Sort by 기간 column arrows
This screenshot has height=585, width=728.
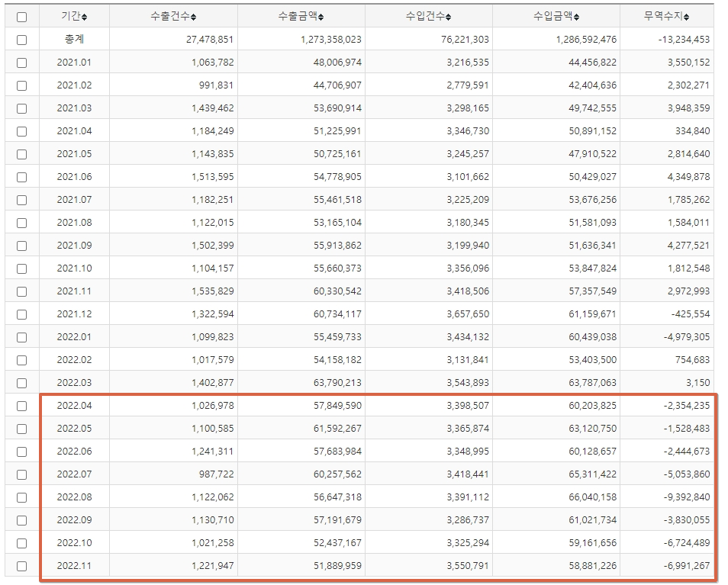coord(85,18)
